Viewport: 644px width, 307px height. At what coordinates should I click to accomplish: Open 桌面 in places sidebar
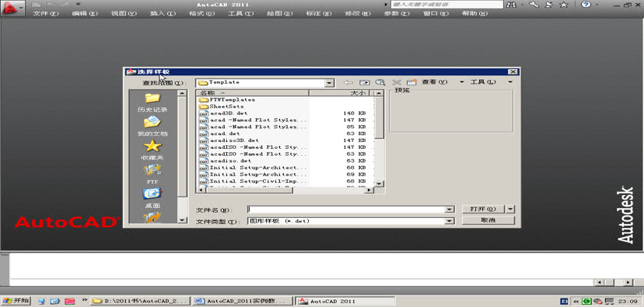pos(153,198)
